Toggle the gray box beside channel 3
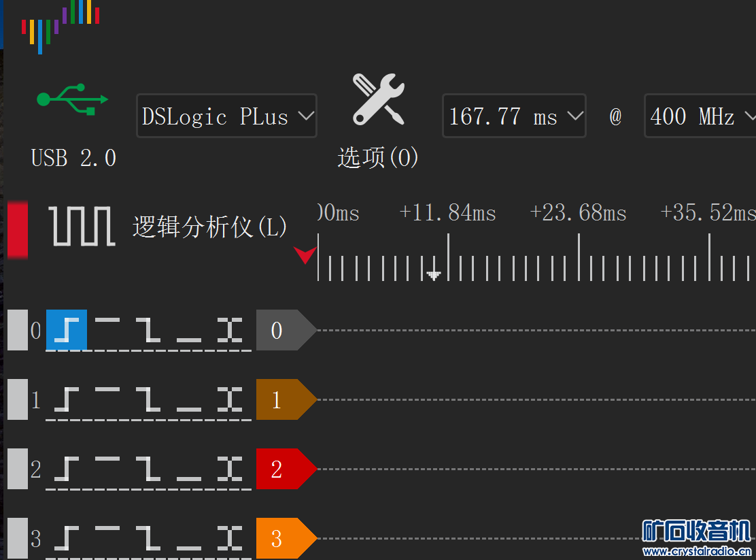 coord(18,538)
